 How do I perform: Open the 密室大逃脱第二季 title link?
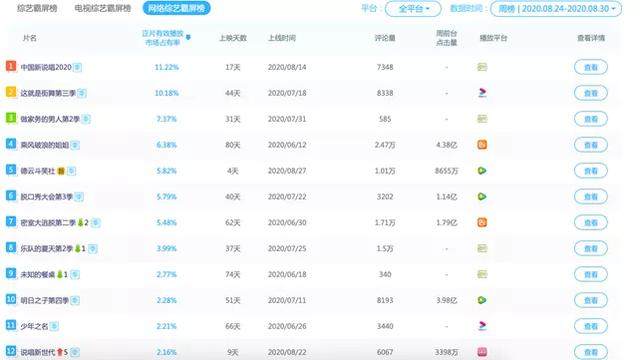pyautogui.click(x=48, y=222)
